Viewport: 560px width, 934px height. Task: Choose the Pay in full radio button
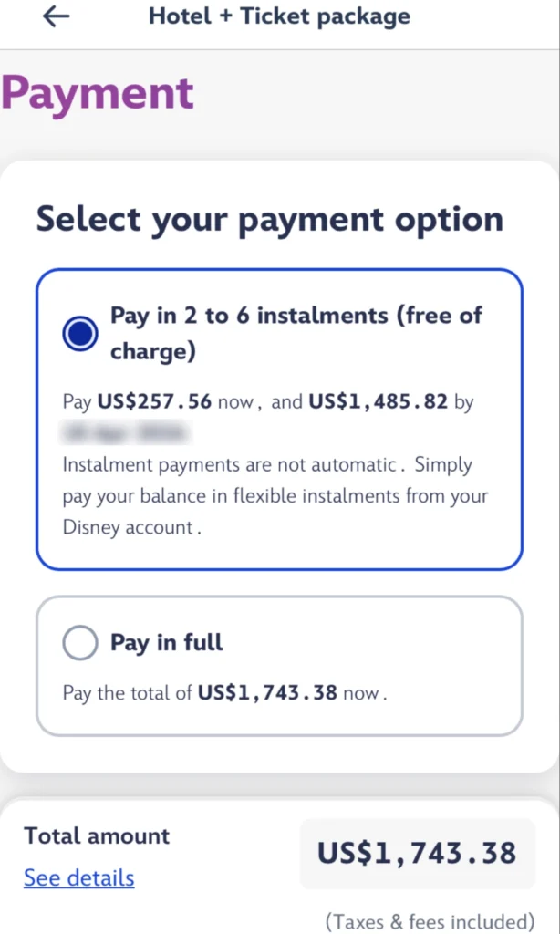pyautogui.click(x=80, y=643)
